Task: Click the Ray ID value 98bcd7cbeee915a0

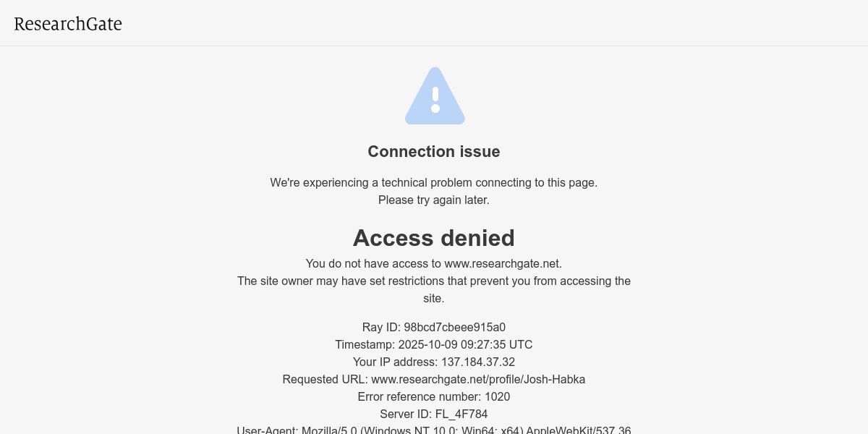Action: (x=455, y=328)
